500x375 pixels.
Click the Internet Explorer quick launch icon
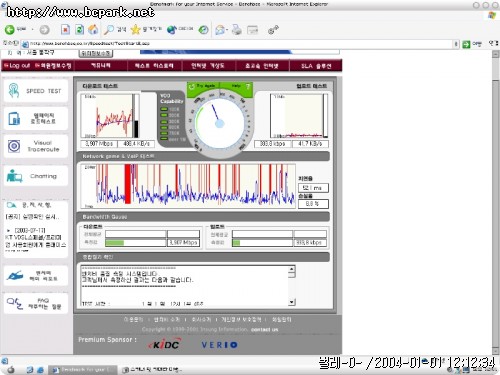pos(40,369)
